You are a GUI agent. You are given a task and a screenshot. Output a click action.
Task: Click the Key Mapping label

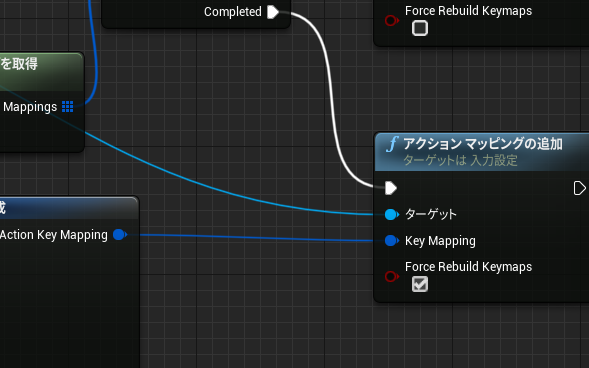pos(440,241)
